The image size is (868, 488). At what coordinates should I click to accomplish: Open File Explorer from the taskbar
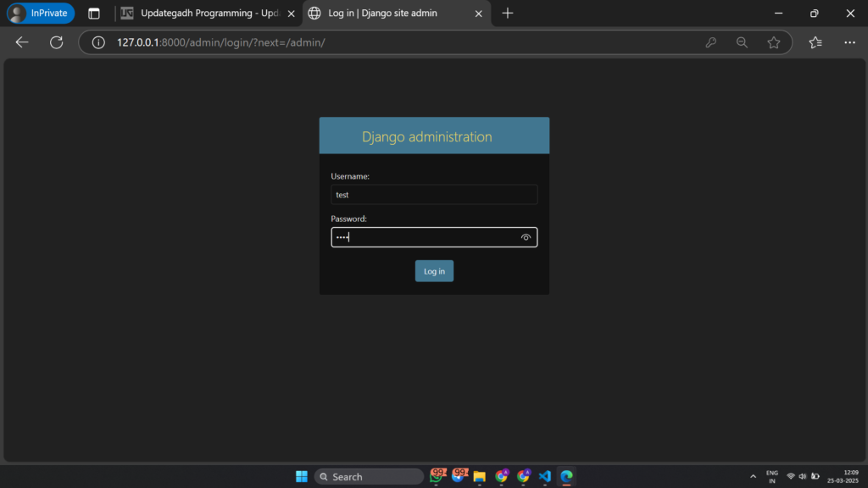(480, 476)
